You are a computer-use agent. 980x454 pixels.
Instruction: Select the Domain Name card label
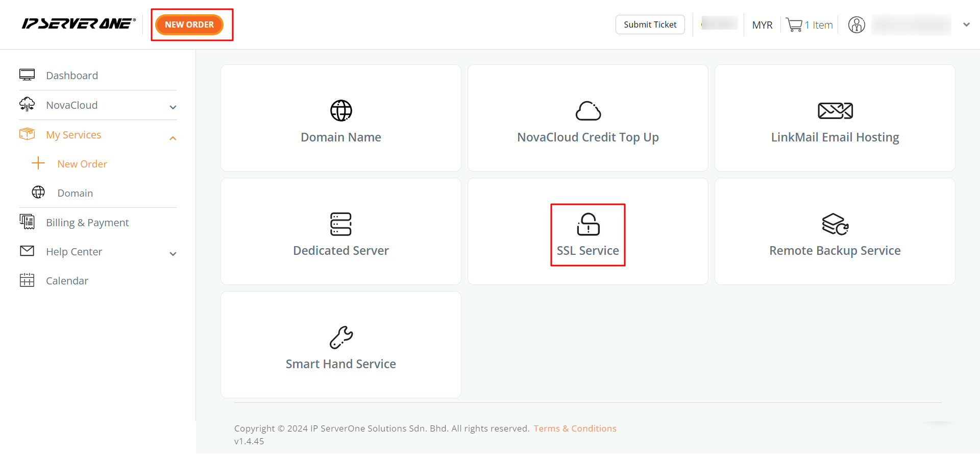tap(341, 137)
